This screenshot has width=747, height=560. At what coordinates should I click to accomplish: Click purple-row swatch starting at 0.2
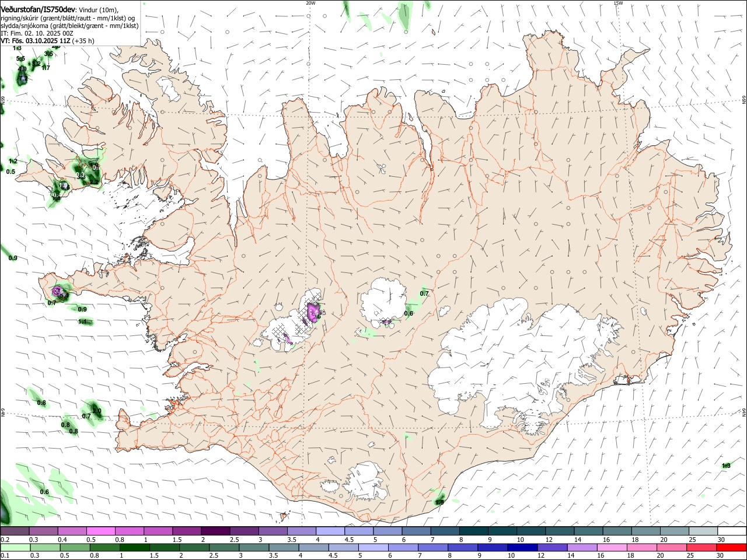point(15,531)
